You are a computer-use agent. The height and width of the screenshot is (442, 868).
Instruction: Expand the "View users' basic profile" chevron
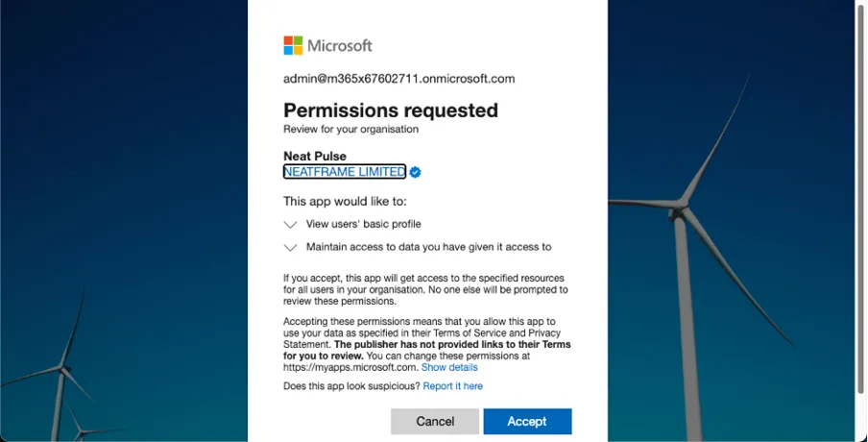coord(291,224)
